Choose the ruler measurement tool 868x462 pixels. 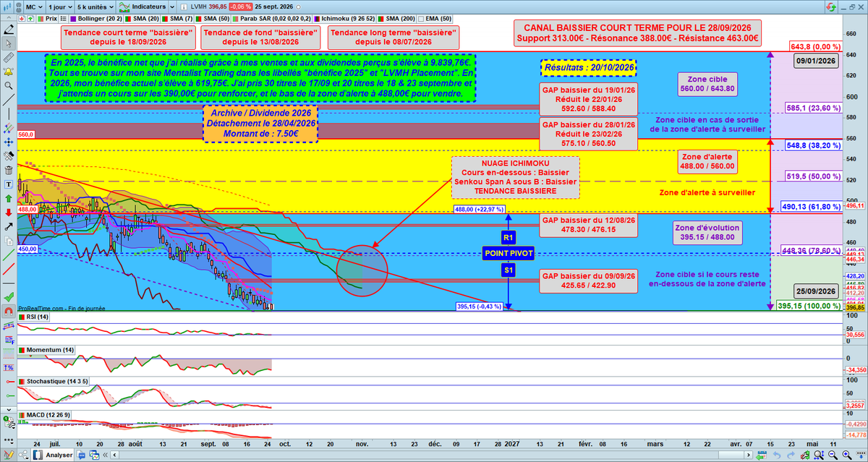10,58
